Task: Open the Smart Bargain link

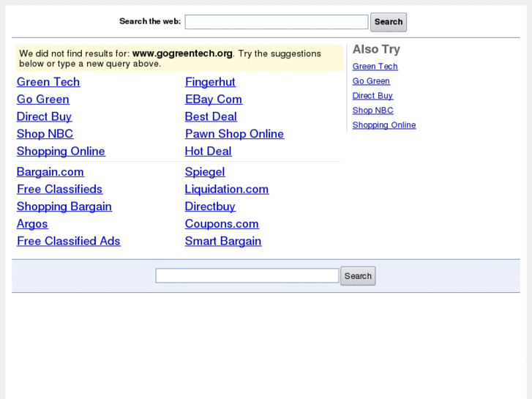Action: 223,241
